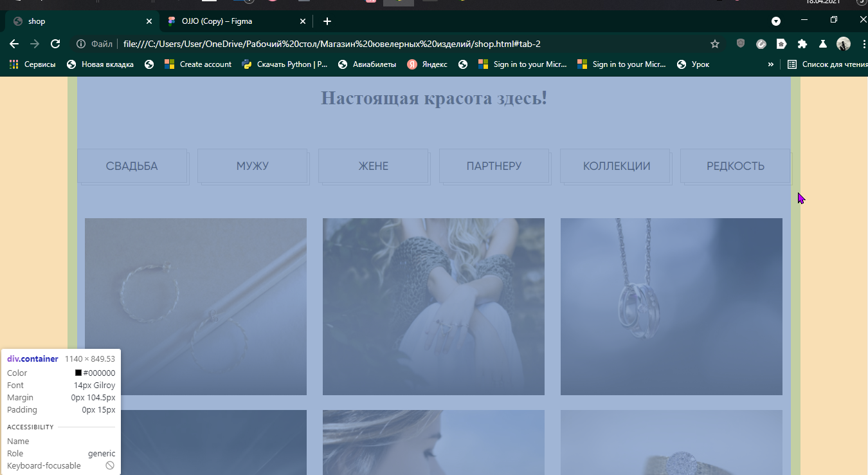Image resolution: width=868 pixels, height=475 pixels.
Task: Select the РЕДКОСТЬ category tab
Action: point(736,166)
